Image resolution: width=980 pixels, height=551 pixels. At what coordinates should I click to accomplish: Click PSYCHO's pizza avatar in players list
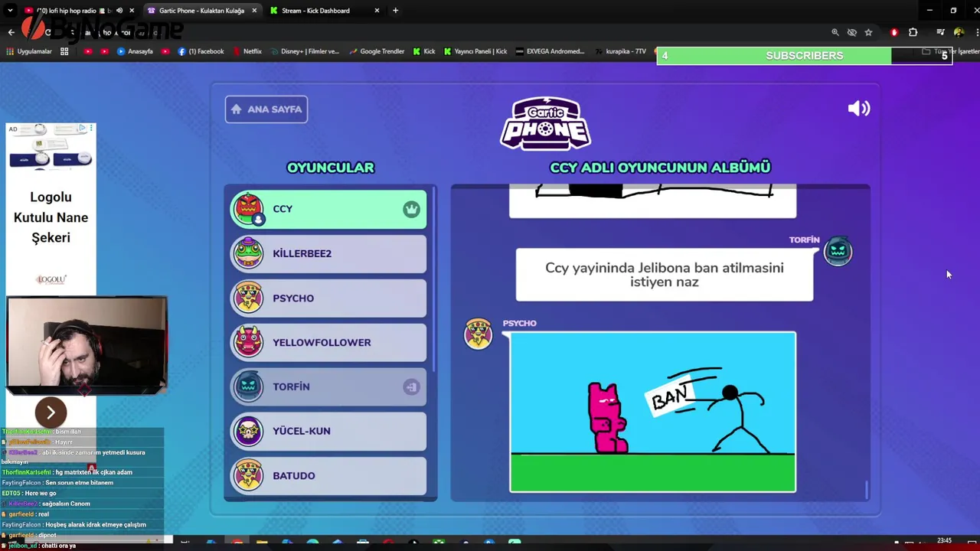coord(248,298)
